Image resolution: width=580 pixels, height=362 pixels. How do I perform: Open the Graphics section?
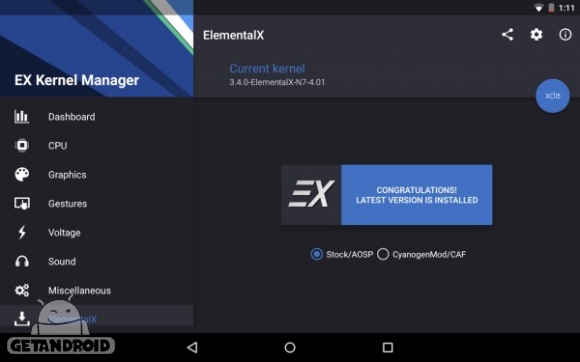tap(97, 175)
